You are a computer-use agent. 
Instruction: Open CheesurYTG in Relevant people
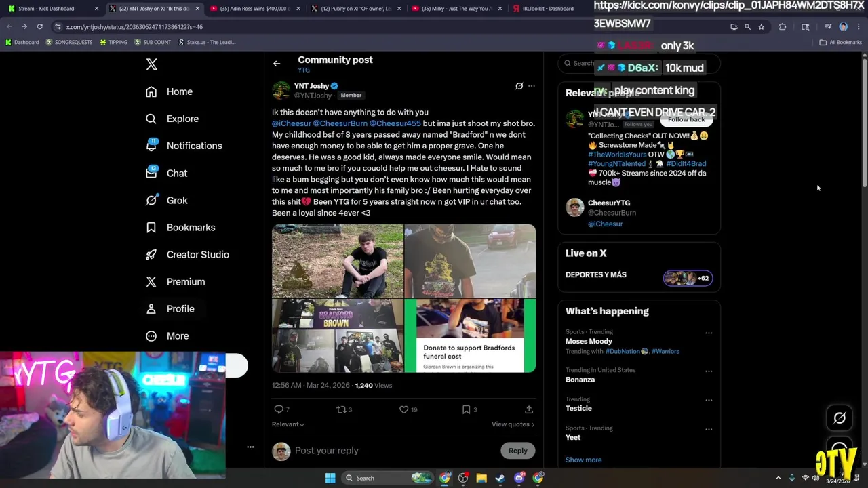click(609, 203)
